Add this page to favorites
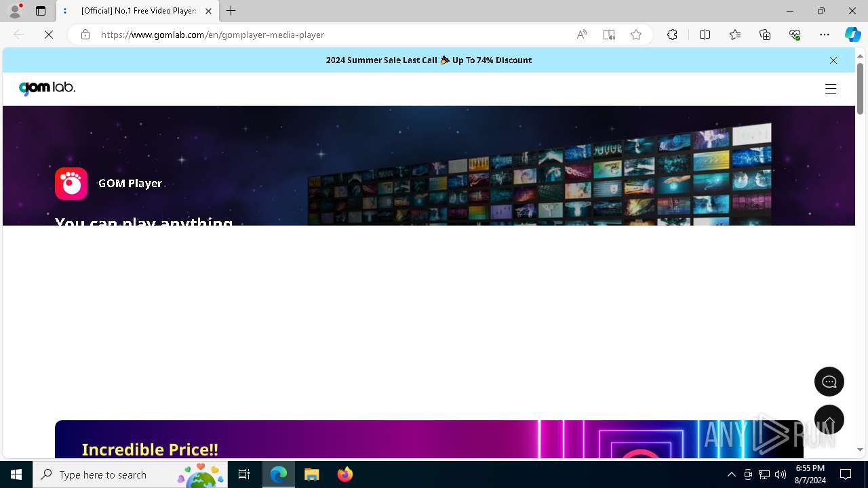The image size is (868, 488). (636, 35)
